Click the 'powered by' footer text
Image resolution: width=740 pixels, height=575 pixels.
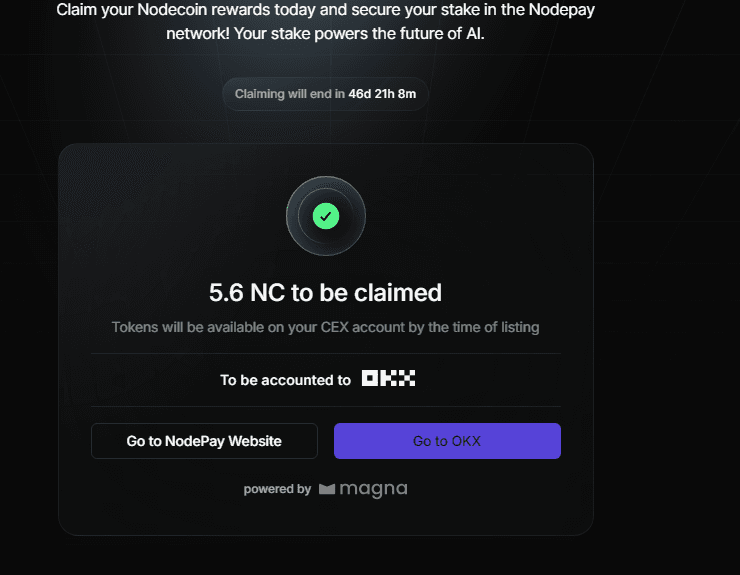[x=277, y=490]
